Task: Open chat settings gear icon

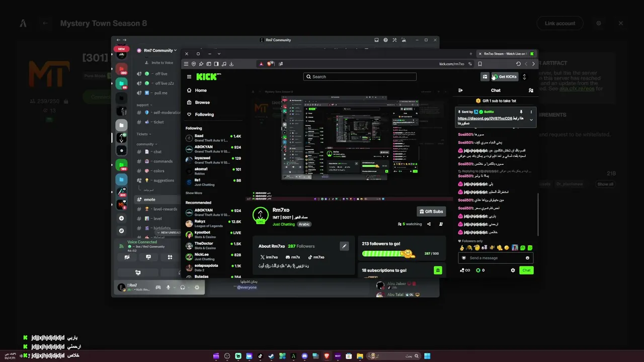Action: coord(513,270)
